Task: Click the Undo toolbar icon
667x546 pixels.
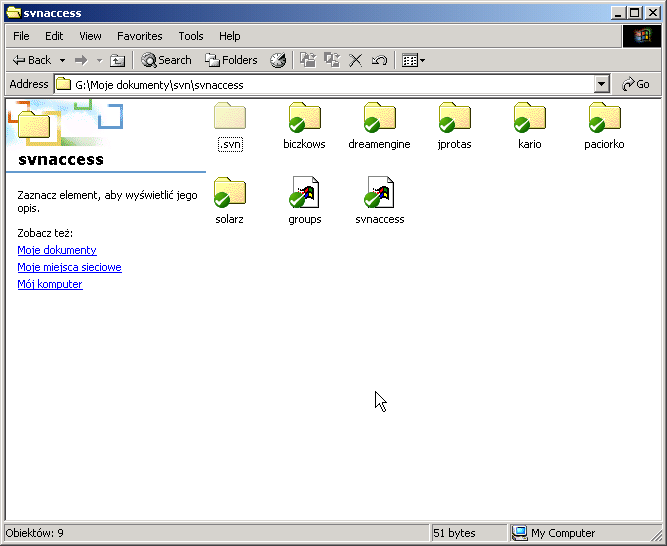Action: coord(379,60)
